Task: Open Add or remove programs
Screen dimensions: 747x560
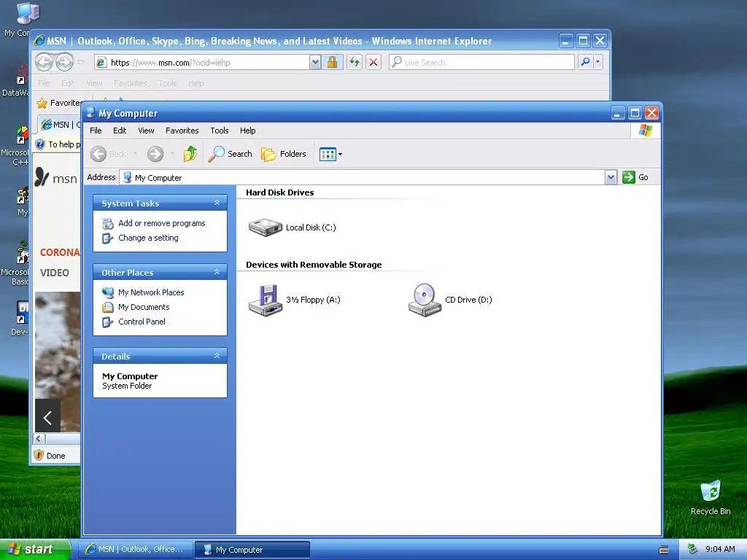Action: click(x=161, y=223)
